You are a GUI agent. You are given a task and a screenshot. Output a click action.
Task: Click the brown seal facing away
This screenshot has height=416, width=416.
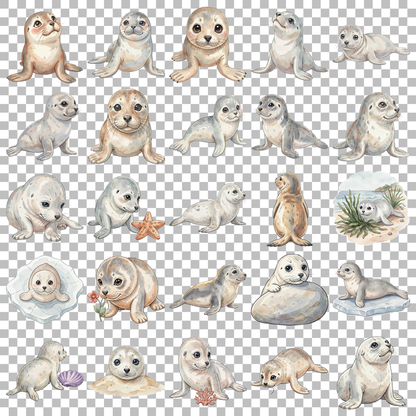(289, 210)
